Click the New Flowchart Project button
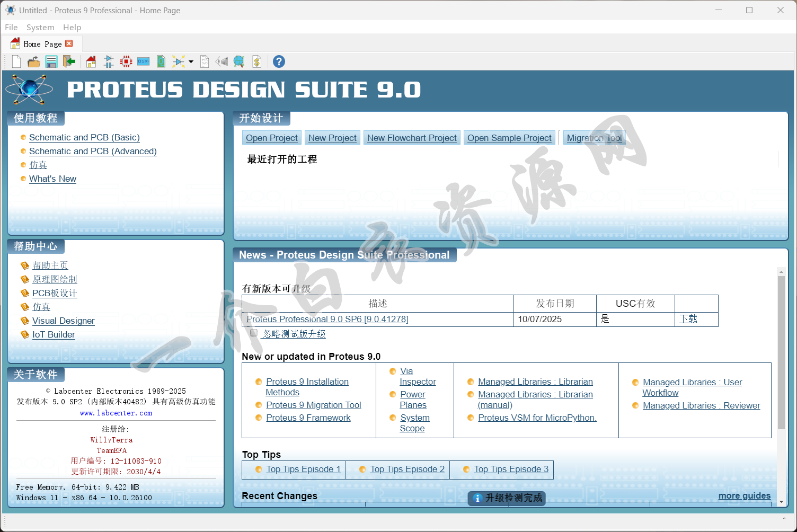Screen dimensions: 797x532 412,138
